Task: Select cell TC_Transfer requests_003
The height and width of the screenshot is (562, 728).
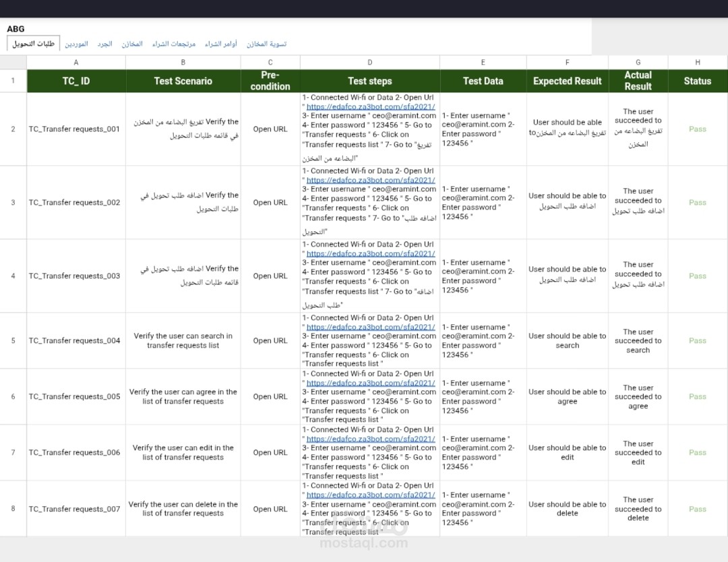Action: click(x=76, y=276)
